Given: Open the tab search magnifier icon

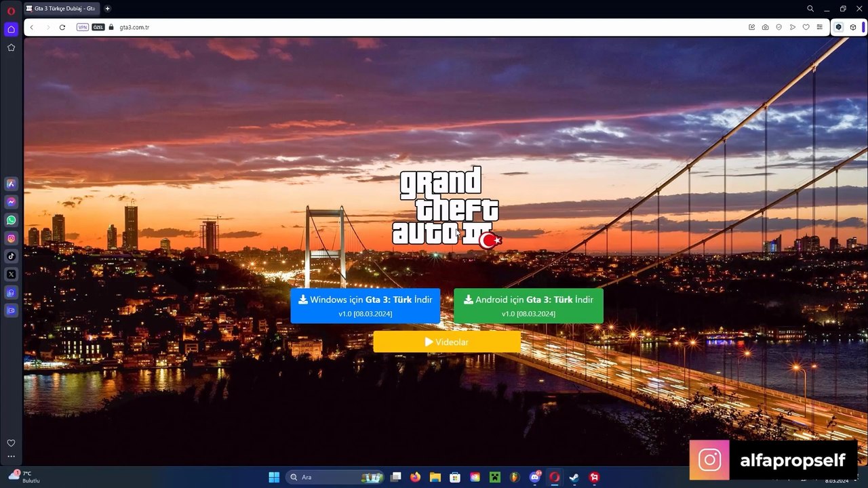Looking at the screenshot, I should click(x=810, y=9).
